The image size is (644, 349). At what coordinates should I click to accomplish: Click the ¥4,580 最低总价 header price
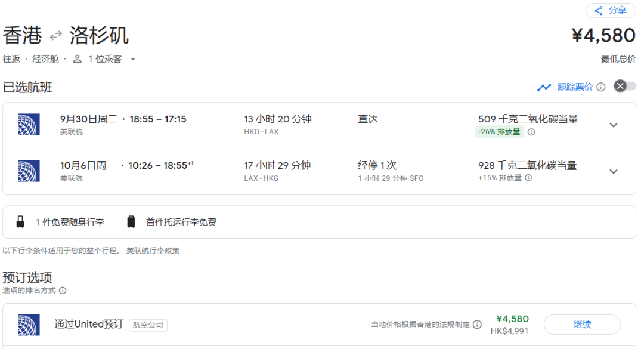tap(603, 35)
